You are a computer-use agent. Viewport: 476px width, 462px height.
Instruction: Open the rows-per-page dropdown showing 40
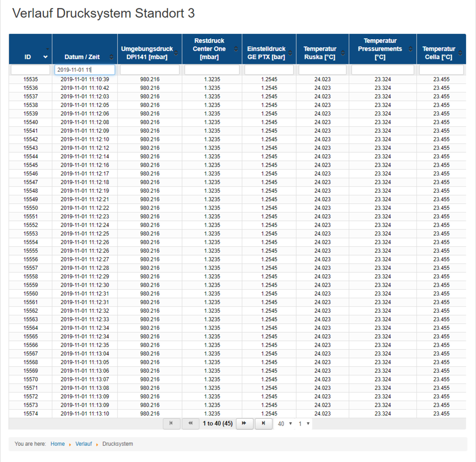click(x=285, y=423)
